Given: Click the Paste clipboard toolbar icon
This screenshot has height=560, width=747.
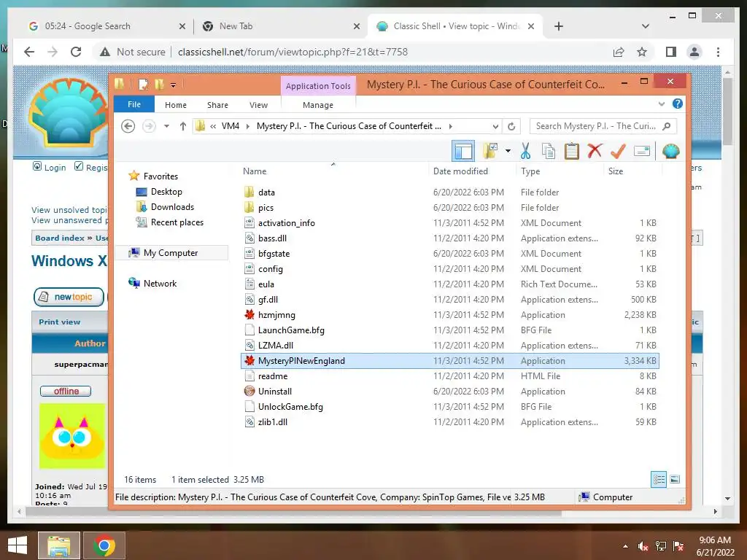Looking at the screenshot, I should tap(571, 152).
